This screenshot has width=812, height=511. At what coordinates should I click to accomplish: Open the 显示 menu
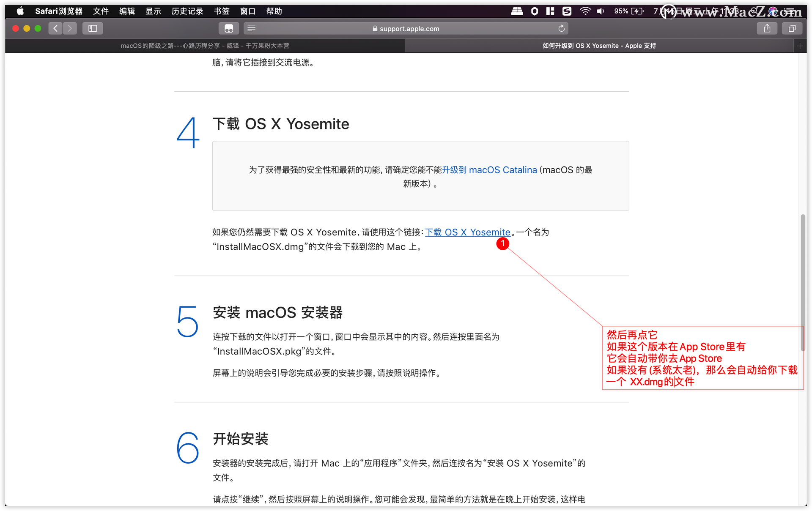click(153, 11)
